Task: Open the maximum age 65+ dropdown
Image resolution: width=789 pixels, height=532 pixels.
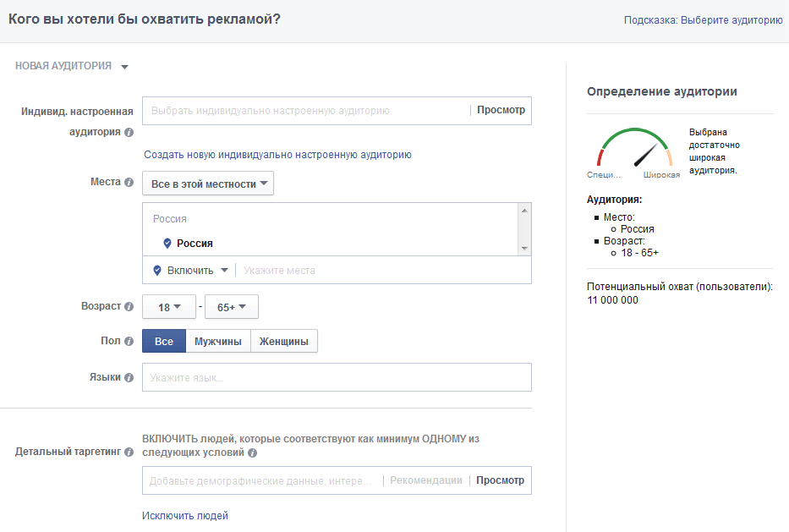Action: [x=232, y=307]
